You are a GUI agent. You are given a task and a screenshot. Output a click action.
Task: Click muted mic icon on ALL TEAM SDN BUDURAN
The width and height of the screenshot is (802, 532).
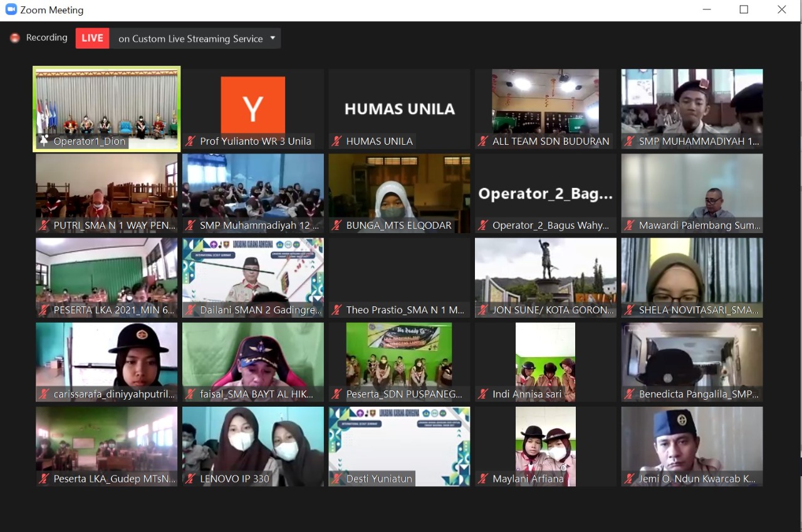pyautogui.click(x=483, y=142)
